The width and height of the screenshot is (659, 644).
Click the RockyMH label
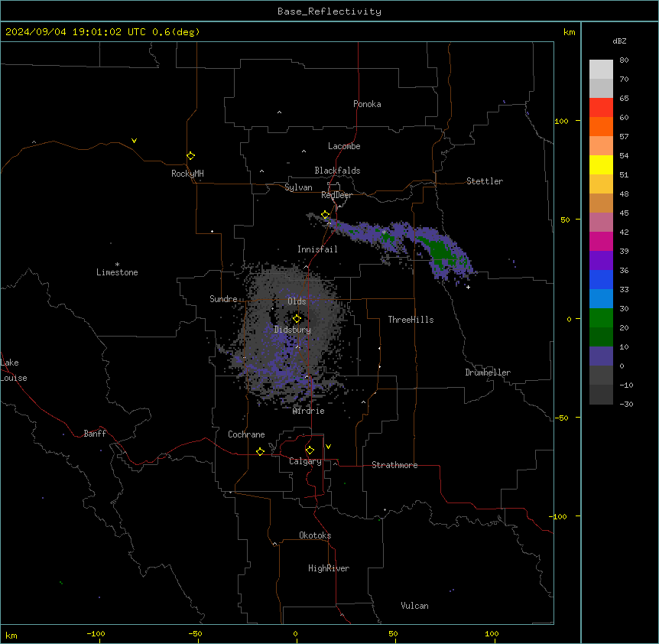click(x=187, y=174)
